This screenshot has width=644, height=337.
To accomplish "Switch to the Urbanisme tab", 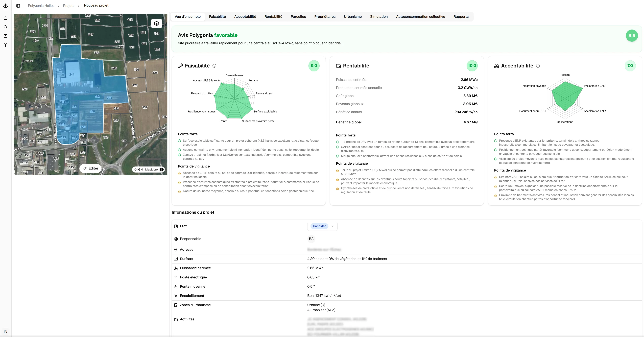I will point(353,17).
